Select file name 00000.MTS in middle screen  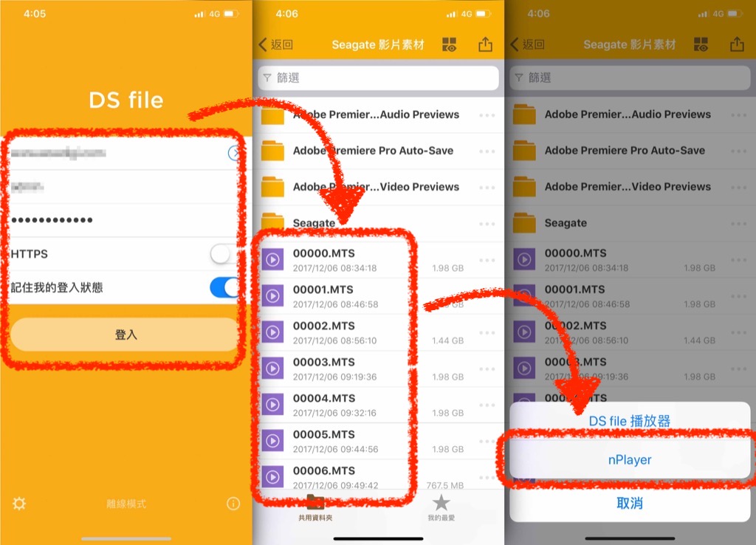click(x=324, y=253)
